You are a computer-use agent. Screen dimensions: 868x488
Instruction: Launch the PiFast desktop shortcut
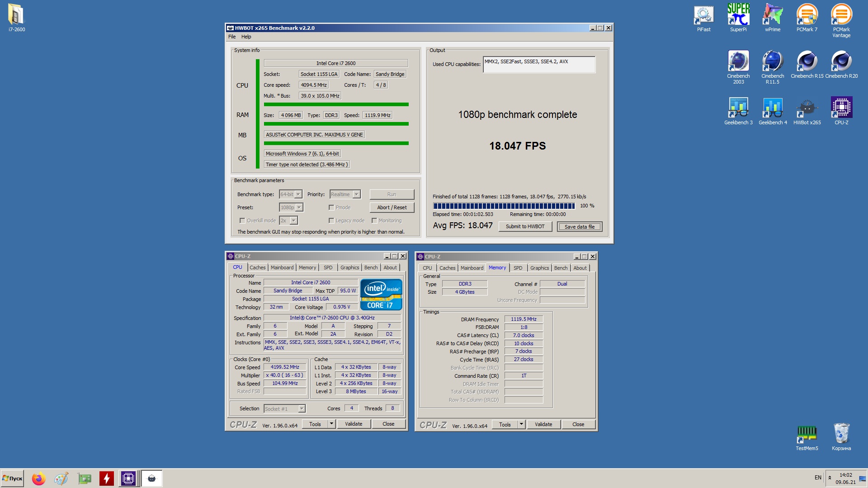(x=703, y=18)
